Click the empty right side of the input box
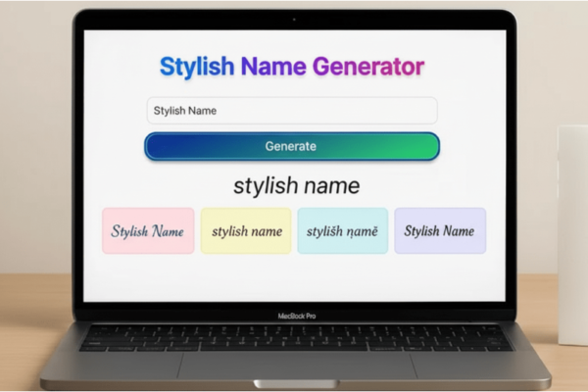588x392 pixels. point(392,111)
